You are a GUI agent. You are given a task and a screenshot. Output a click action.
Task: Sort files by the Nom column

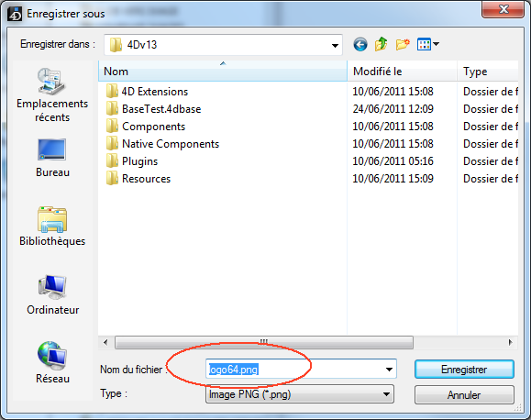[x=223, y=72]
